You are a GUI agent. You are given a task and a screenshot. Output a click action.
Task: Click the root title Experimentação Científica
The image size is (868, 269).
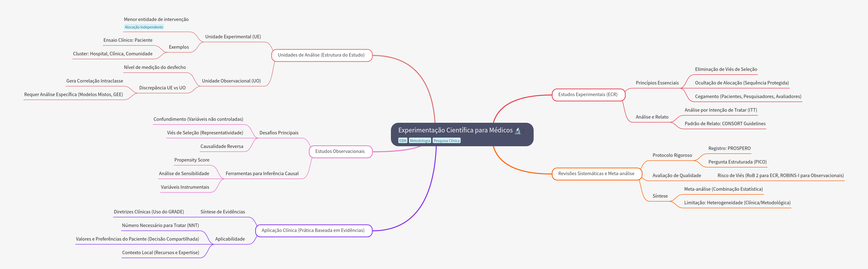(455, 130)
